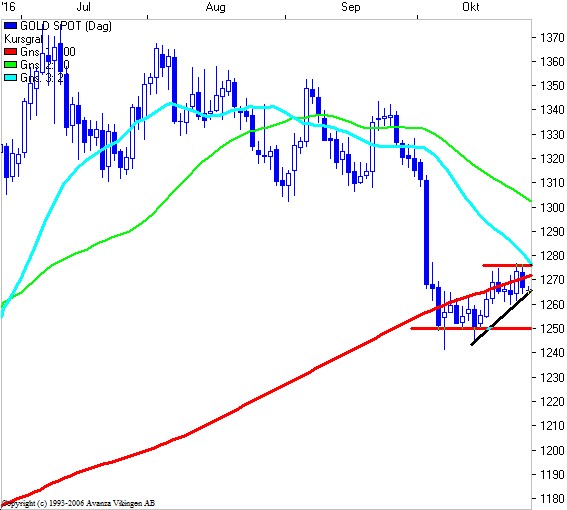
Task: Click the cyan Gns 3 legend swatch
Action: pyautogui.click(x=10, y=78)
